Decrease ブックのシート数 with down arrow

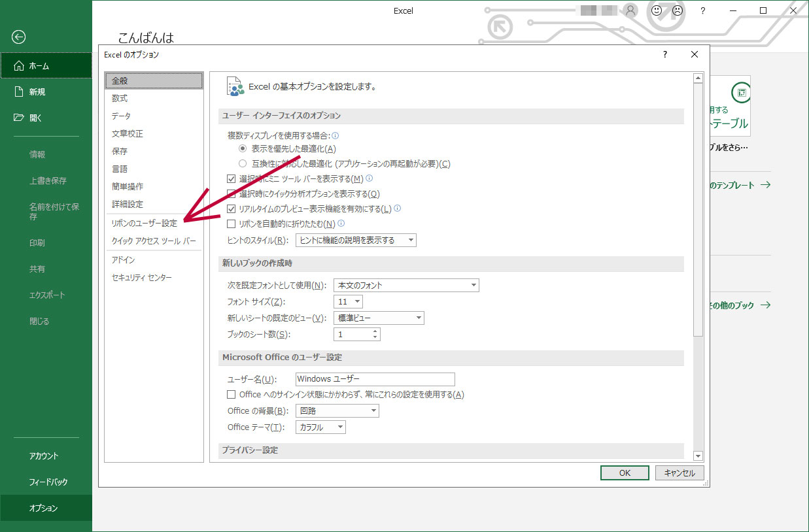[x=375, y=338]
